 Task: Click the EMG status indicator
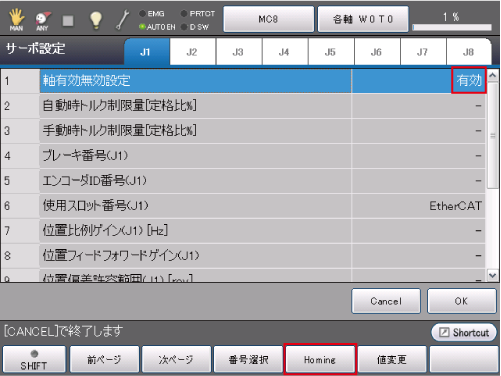(152, 14)
